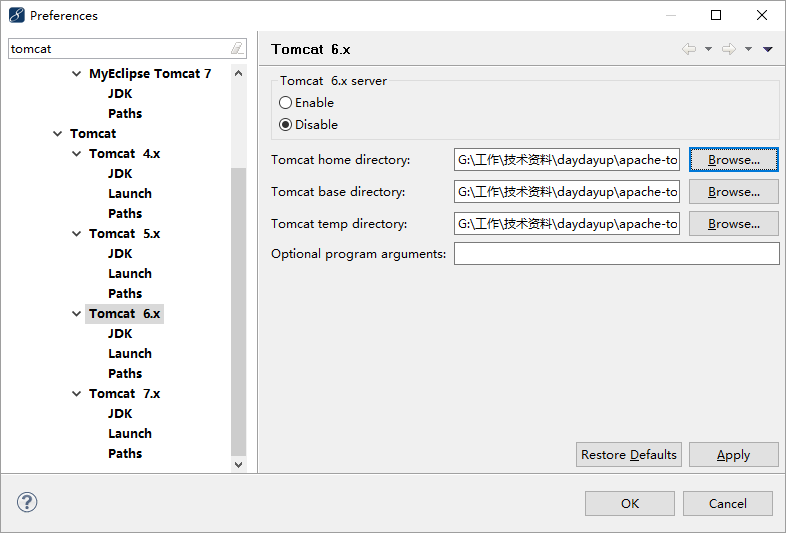This screenshot has width=786, height=533.
Task: Collapse the MyEclipse Tomcat 7 node
Action: [77, 74]
